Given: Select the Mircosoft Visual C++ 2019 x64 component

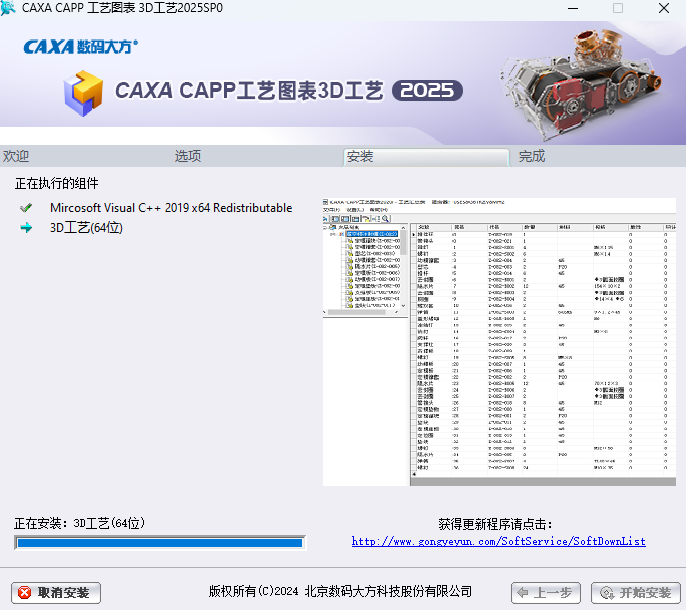Looking at the screenshot, I should [x=171, y=208].
